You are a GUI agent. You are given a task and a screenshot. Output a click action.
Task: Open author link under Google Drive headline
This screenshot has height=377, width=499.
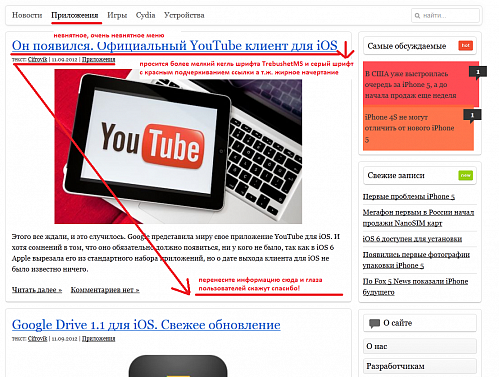click(37, 339)
